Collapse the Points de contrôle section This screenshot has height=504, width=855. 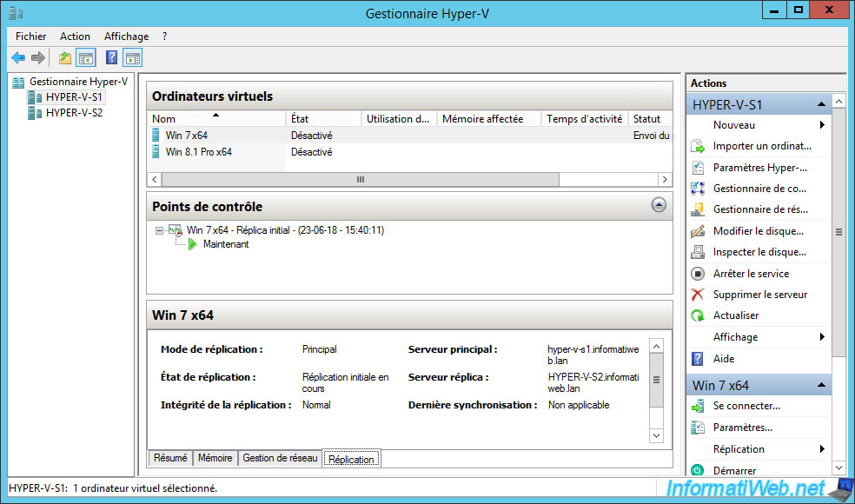point(659,206)
